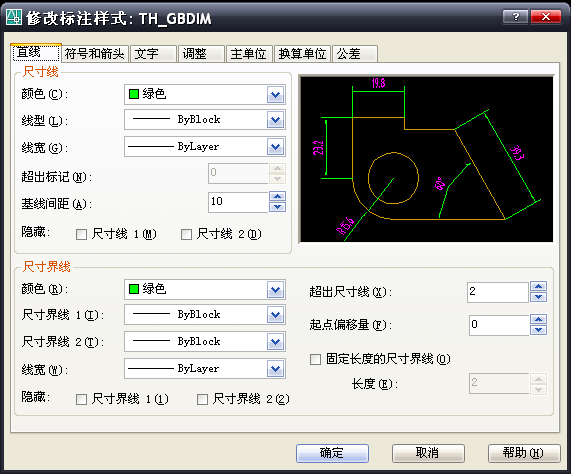Close the 修改标注样式 dialog with the X

tap(546, 16)
